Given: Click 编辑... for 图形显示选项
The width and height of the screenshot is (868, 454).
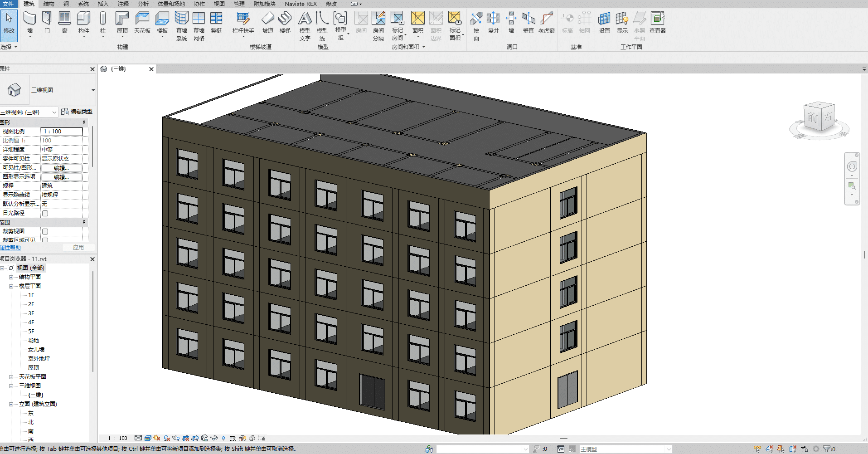Looking at the screenshot, I should tap(62, 177).
